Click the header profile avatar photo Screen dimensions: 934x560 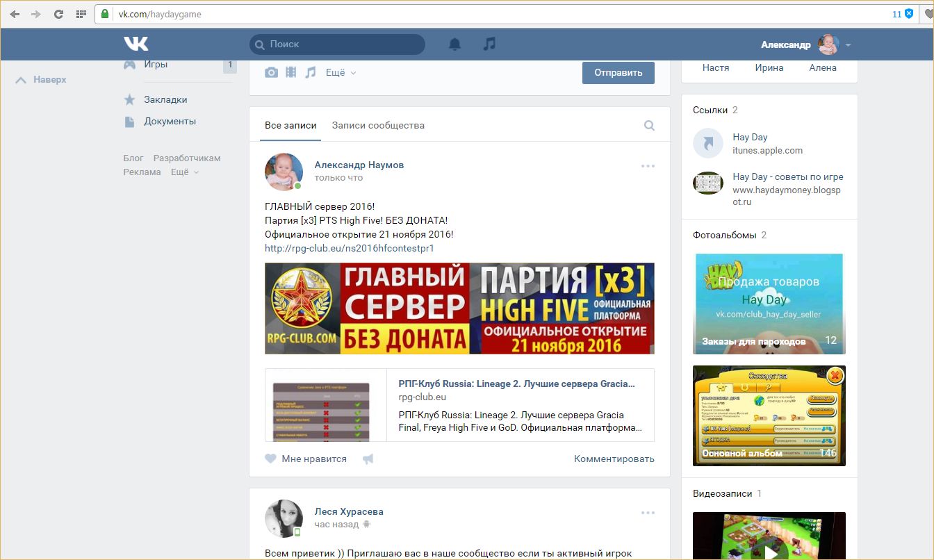(x=828, y=44)
